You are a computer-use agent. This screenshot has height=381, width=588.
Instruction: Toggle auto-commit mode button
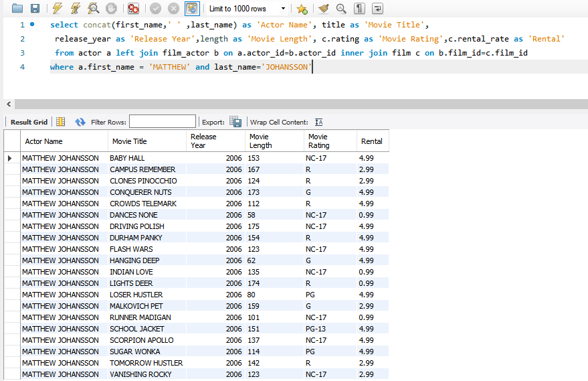pos(192,8)
